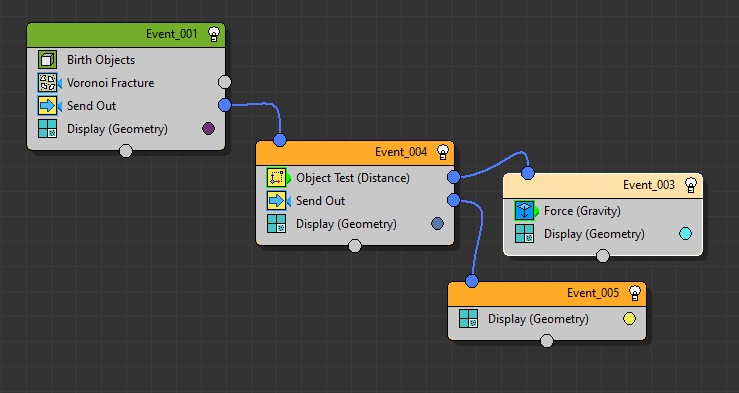Select "Display (Geometry)" label in Event_003

point(594,234)
